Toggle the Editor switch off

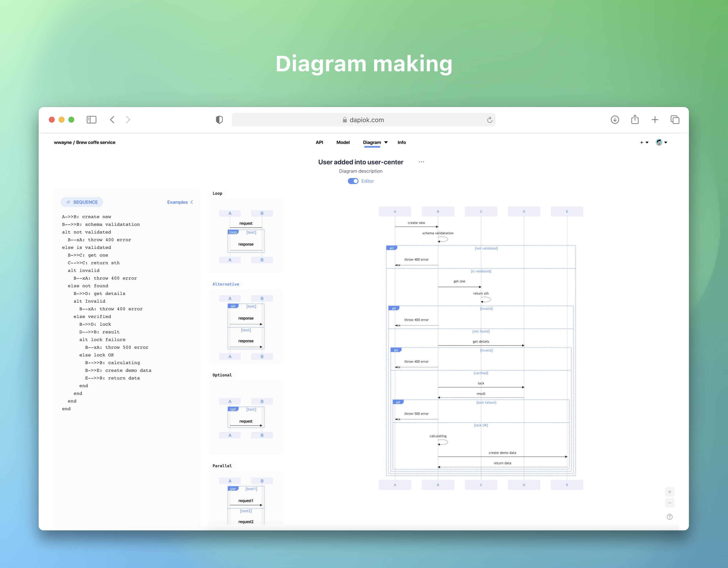353,181
